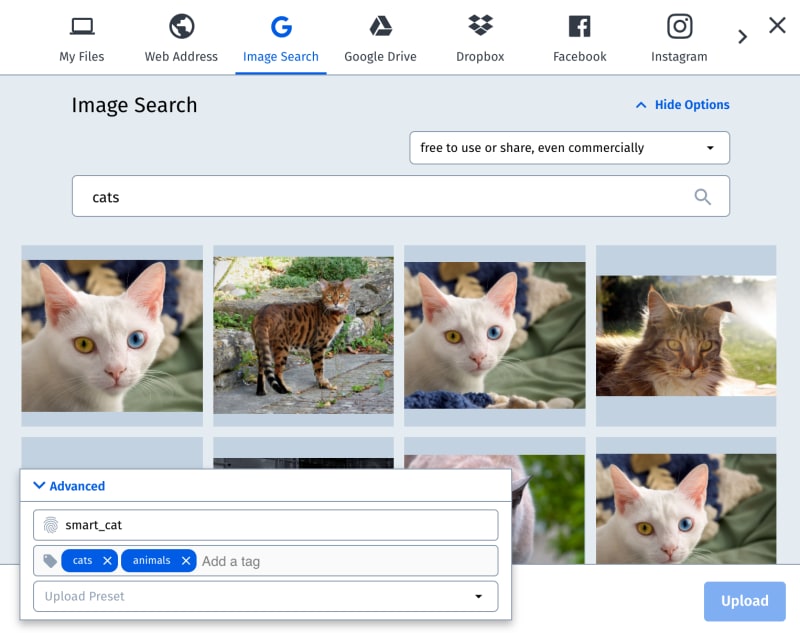Select the white cat thumbnail in second row

click(686, 509)
